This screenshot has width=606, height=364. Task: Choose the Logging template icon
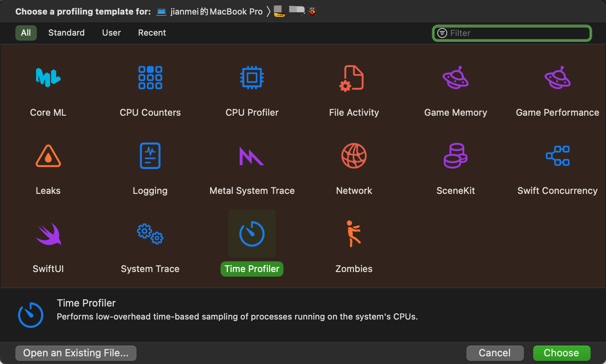click(x=150, y=156)
